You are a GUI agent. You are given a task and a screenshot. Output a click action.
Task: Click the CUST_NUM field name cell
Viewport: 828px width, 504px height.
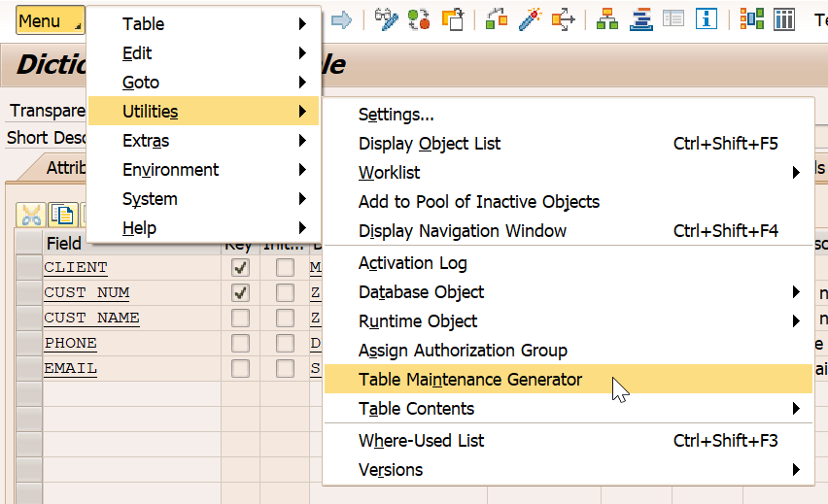(132, 293)
